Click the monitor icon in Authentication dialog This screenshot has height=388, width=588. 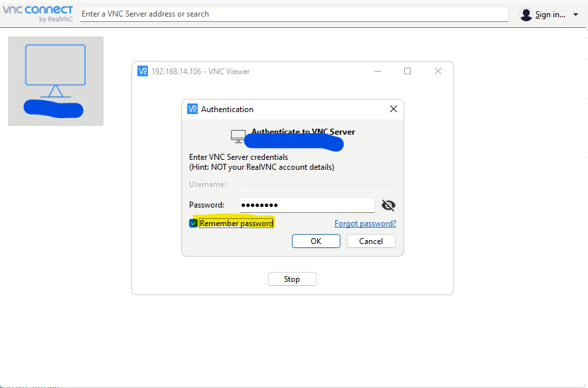tap(238, 136)
